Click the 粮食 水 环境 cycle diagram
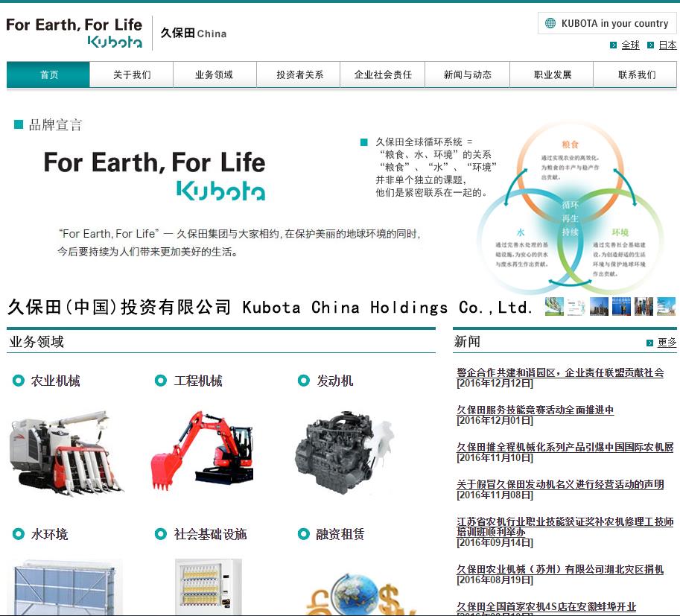Viewport: 680px width, 616px height. coord(571,209)
